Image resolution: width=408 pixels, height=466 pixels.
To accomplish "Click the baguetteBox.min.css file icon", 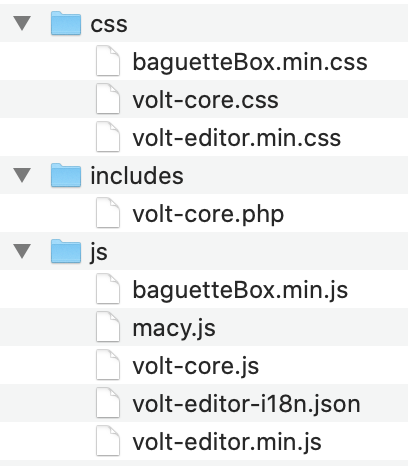I will pos(108,61).
